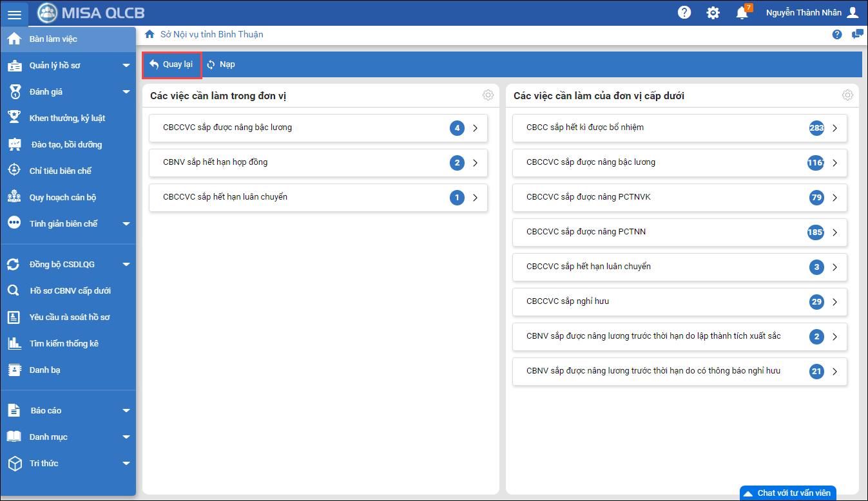Open CBNV sắp hết hạn hợp đồng item
The width and height of the screenshot is (868, 501).
[x=318, y=163]
